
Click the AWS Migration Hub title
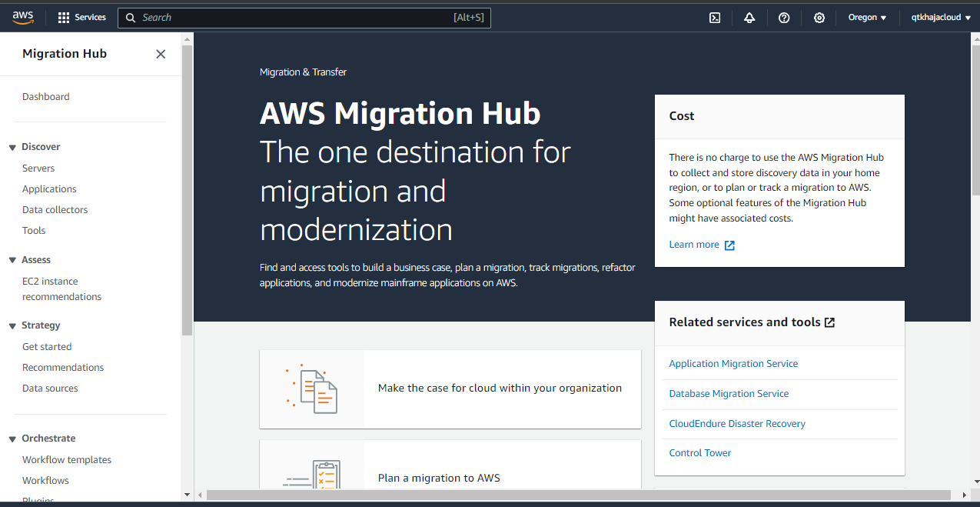tap(400, 114)
